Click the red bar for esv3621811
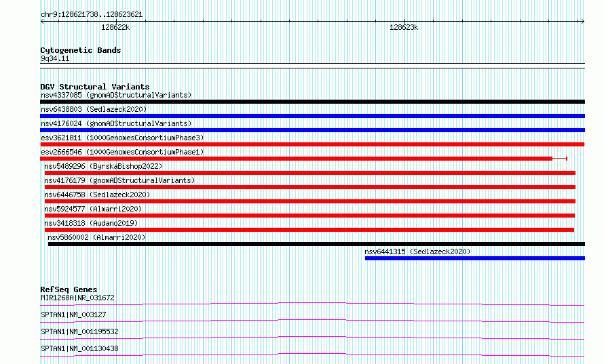This screenshot has width=604, height=364. [x=312, y=144]
